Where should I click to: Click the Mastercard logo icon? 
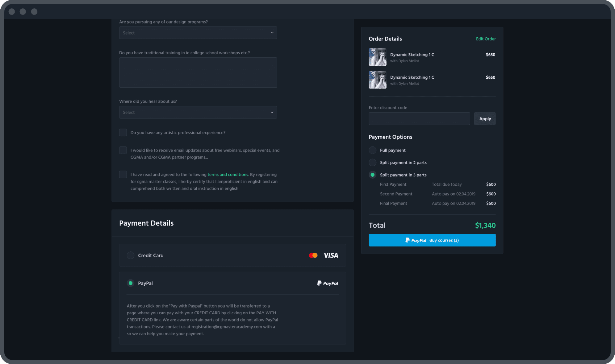pyautogui.click(x=313, y=255)
